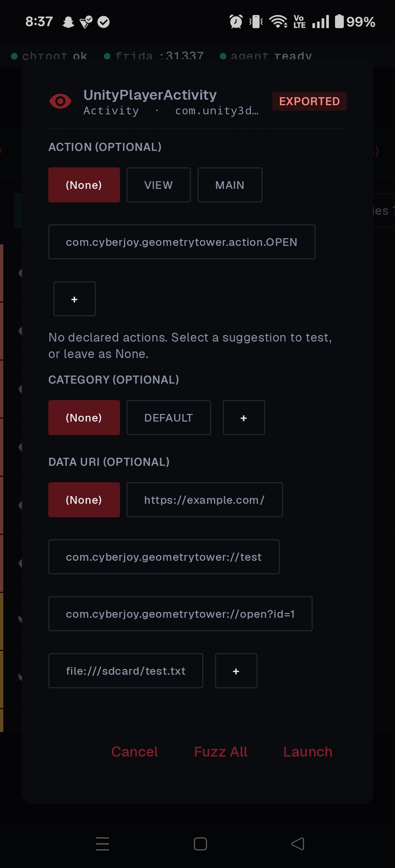Open recent apps from the navigation bar

click(x=102, y=844)
